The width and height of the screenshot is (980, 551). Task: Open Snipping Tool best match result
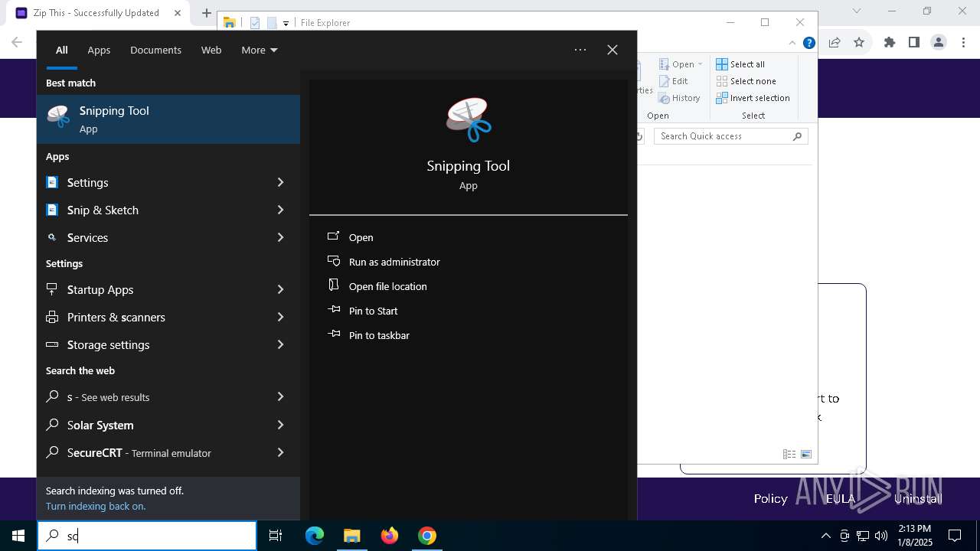[x=168, y=119]
